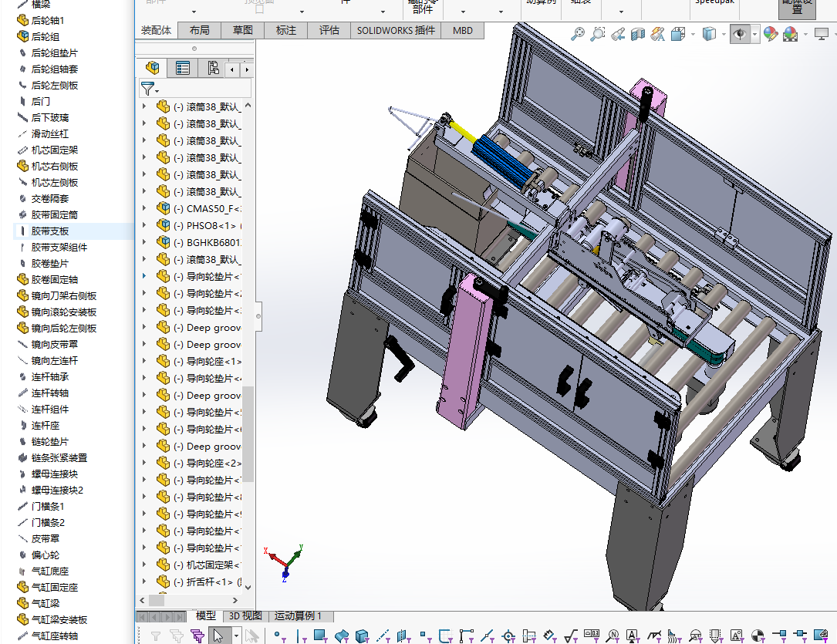Expand the 机芯固定架<1> tree node
Image resolution: width=837 pixels, height=644 pixels.
pos(144,565)
